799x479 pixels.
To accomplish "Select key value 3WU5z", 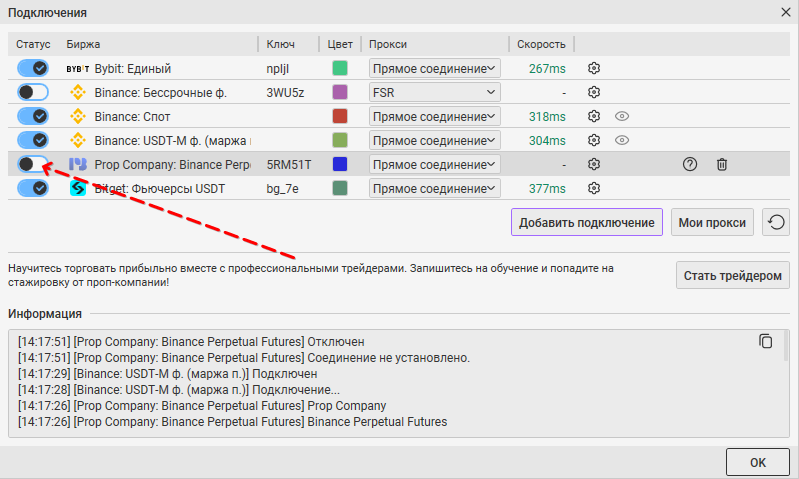I will (285, 93).
